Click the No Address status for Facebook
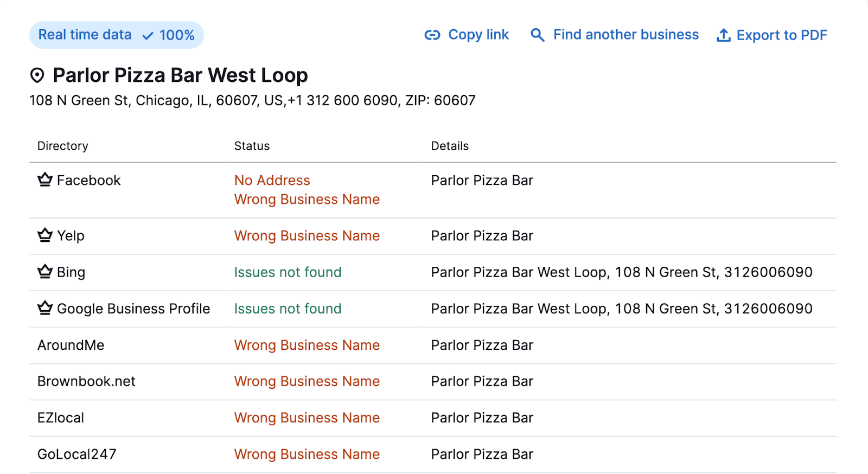The image size is (868, 474). pyautogui.click(x=272, y=180)
